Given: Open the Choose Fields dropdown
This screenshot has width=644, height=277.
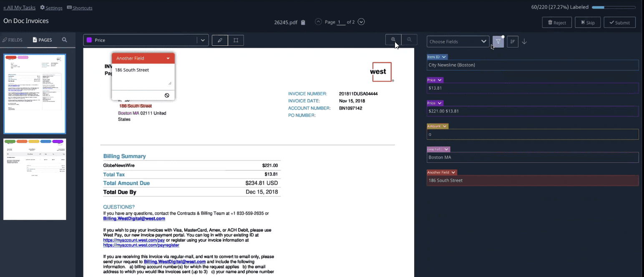Looking at the screenshot, I should 458,41.
